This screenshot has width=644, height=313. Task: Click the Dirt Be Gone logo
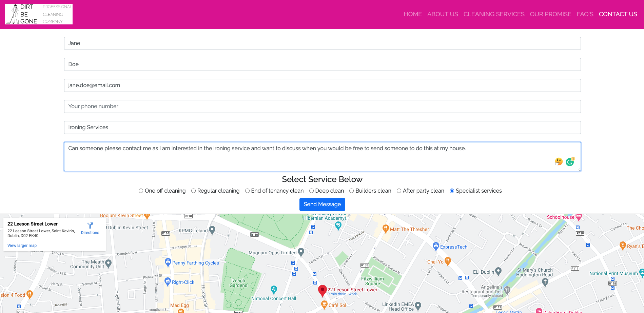tap(39, 14)
